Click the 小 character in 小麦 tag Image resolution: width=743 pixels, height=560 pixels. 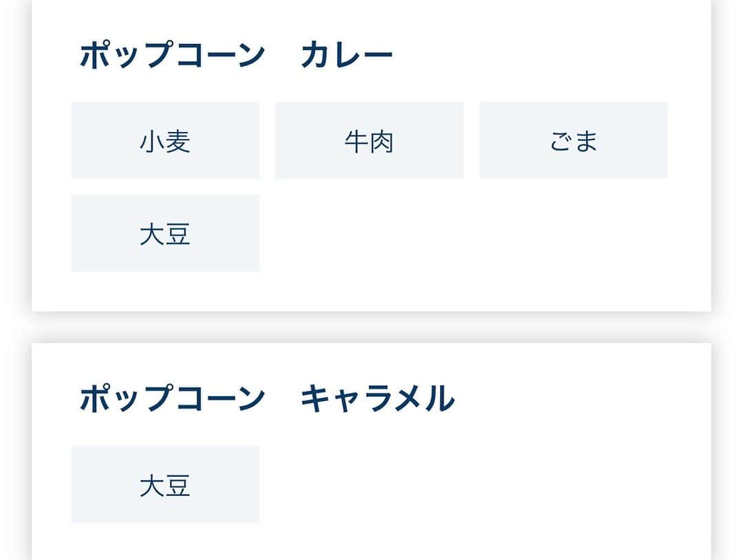153,141
